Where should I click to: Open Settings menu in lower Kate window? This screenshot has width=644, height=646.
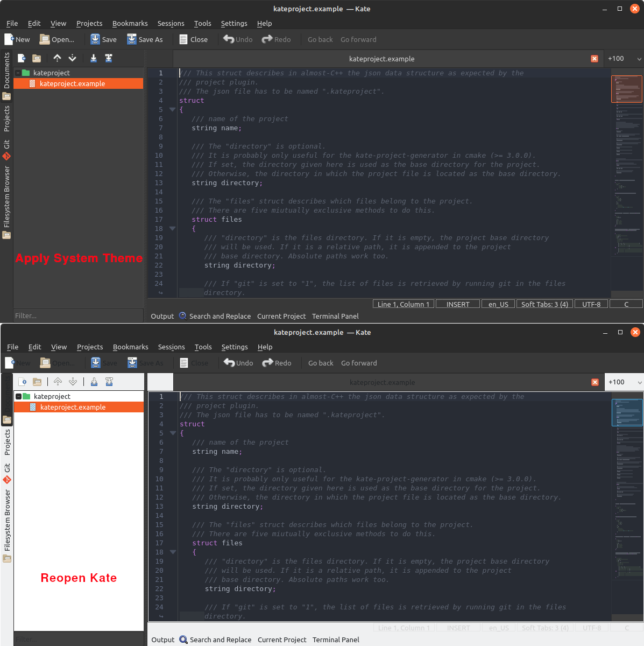pyautogui.click(x=235, y=347)
